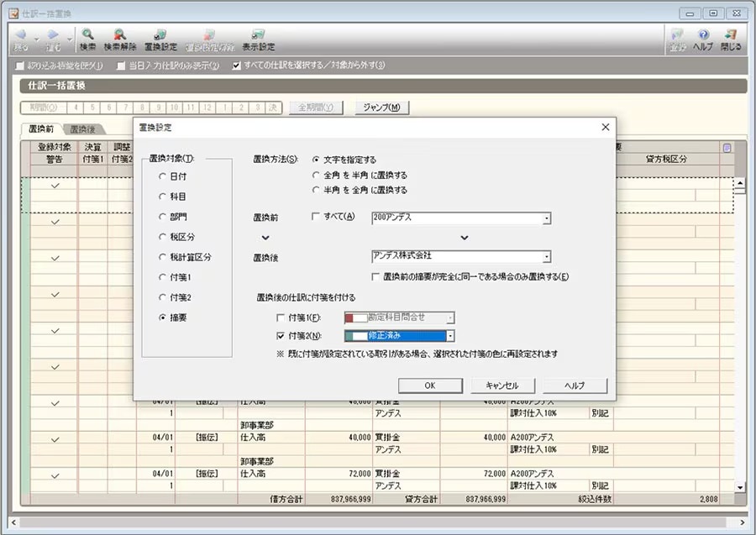Select the 日付 radio button
Screen dimensions: 756x535
[x=162, y=176]
